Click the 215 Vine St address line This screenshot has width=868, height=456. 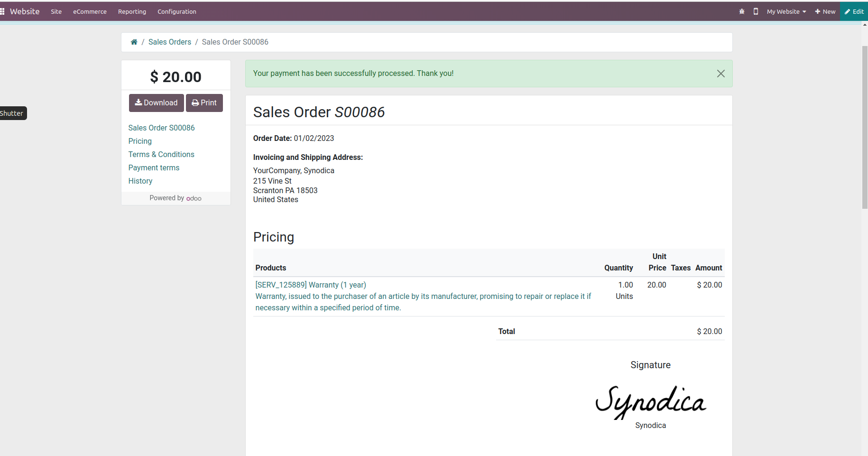click(272, 181)
